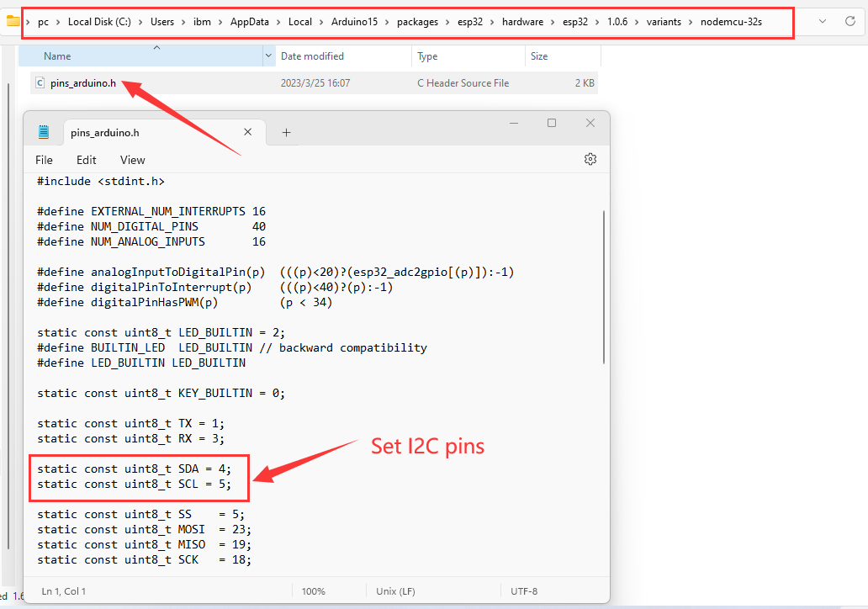Click 100% zoom level in status bar
Viewport: 868px width, 609px height.
point(313,591)
